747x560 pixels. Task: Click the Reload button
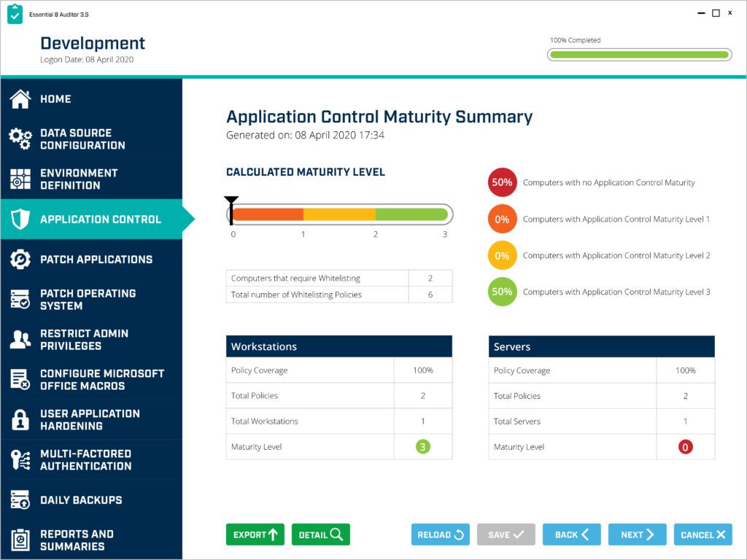[x=440, y=534]
